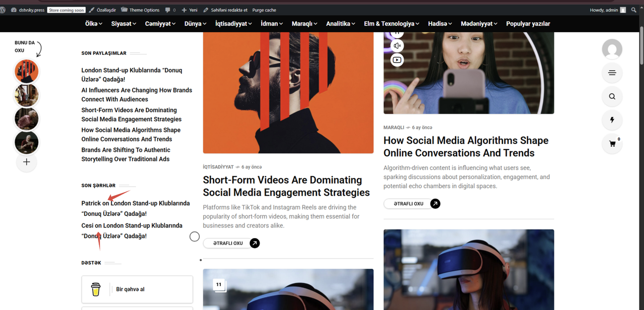This screenshot has height=310, width=644.
Task: Open the third circular story thumbnail
Action: coord(27,119)
